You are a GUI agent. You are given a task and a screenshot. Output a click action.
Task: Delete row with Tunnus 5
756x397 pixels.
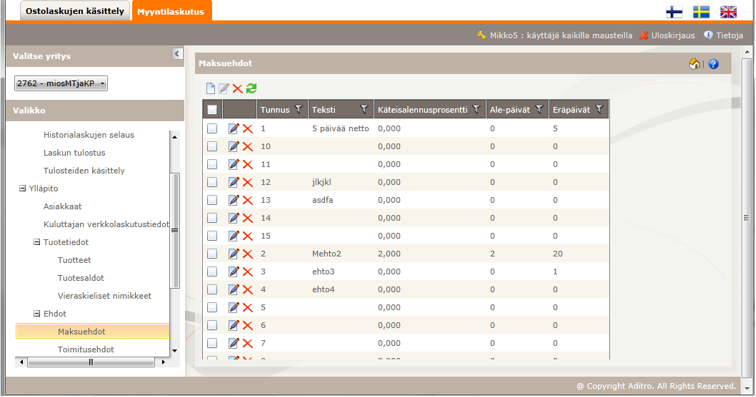[247, 307]
